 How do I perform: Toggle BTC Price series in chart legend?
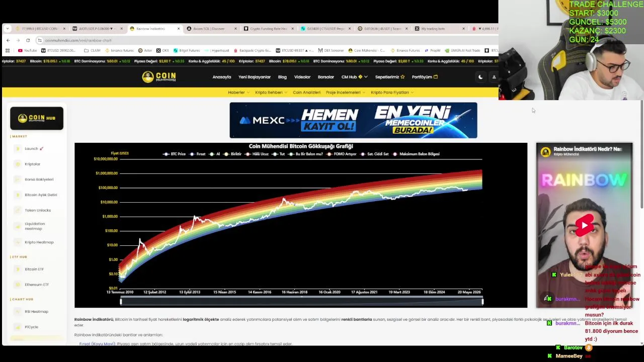click(175, 154)
